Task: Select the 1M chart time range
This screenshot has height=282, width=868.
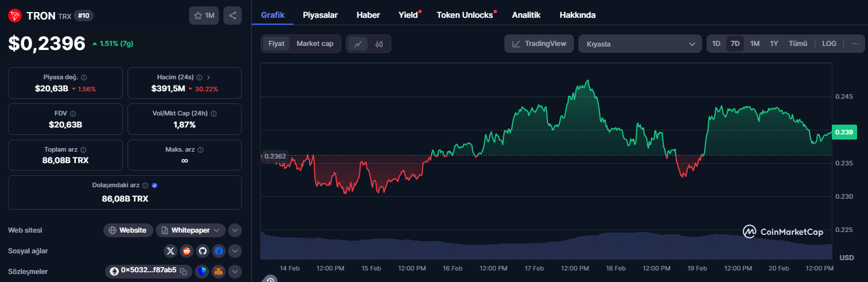Action: (x=755, y=44)
